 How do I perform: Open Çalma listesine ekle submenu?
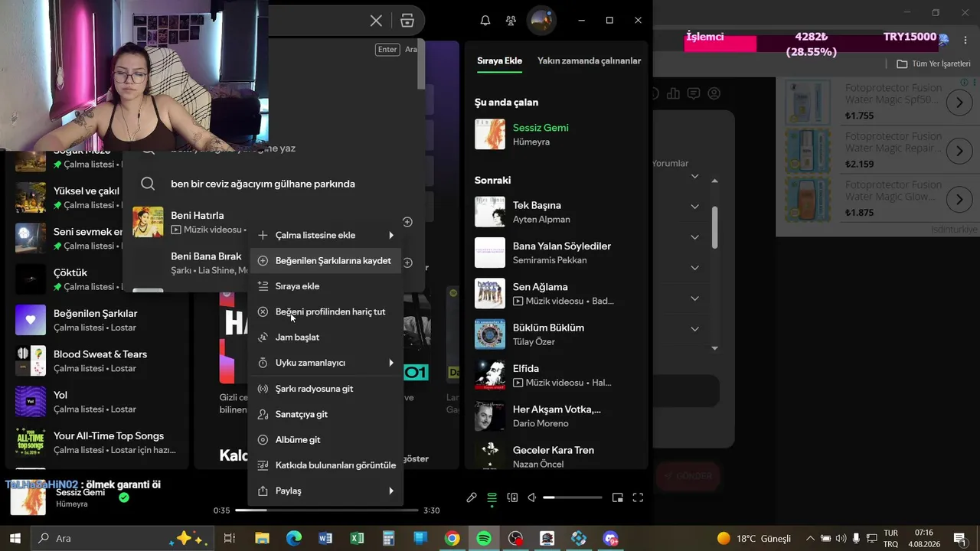tap(325, 235)
